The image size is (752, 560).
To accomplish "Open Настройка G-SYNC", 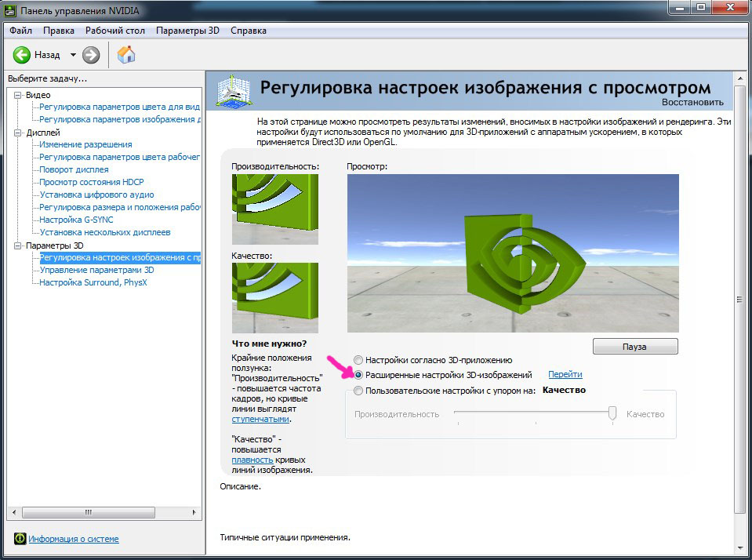I will click(x=76, y=220).
